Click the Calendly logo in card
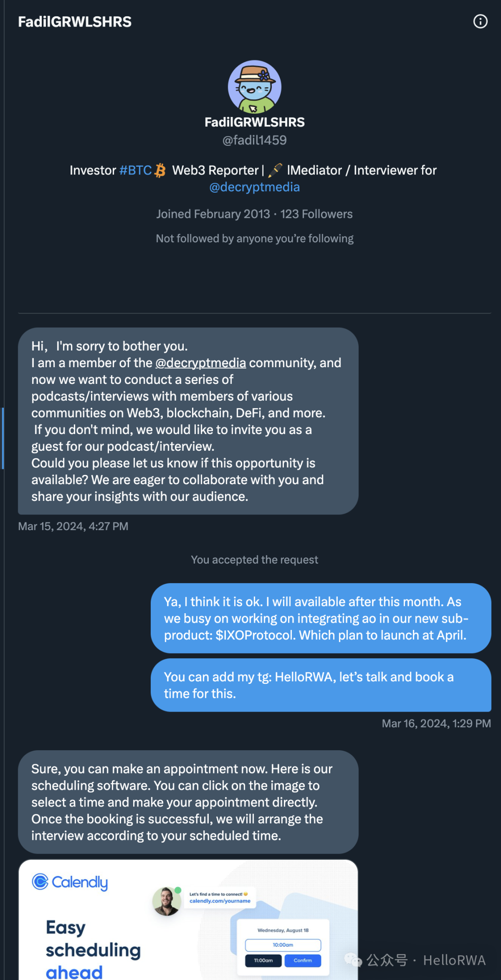This screenshot has width=501, height=980. [70, 882]
